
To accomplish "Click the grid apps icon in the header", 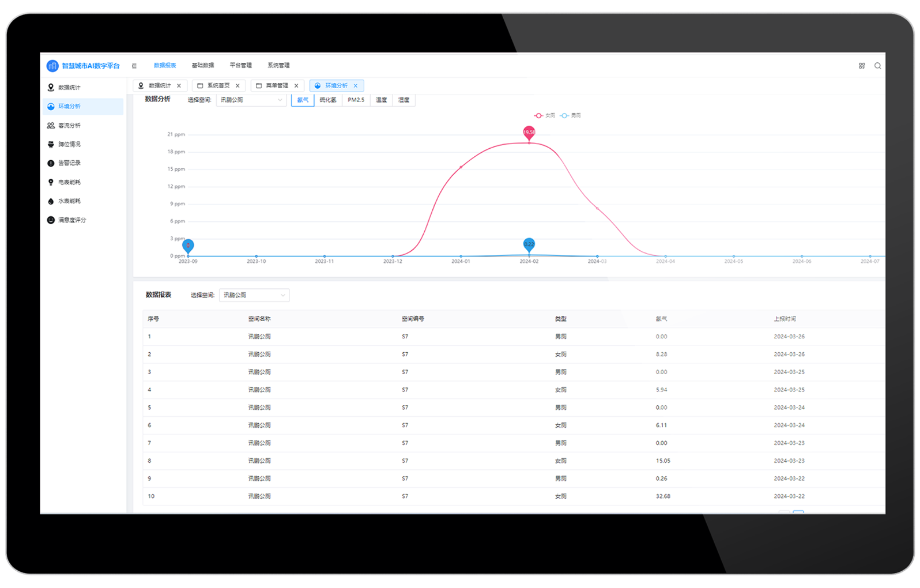I will (x=862, y=66).
